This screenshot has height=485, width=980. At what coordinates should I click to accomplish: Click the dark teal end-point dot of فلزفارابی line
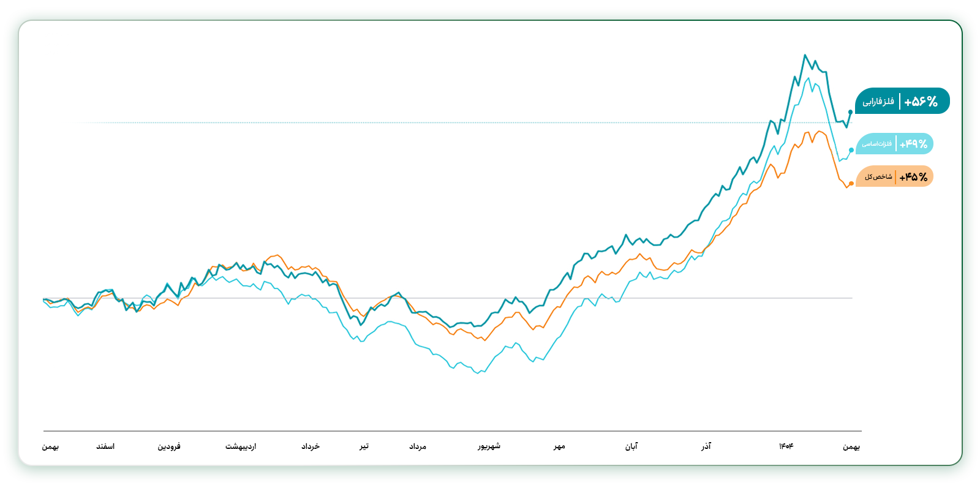[x=850, y=112]
